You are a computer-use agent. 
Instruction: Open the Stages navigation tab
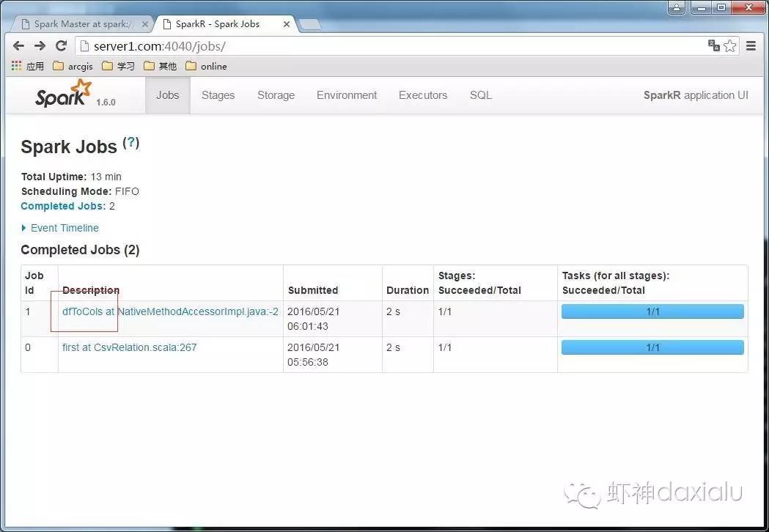tap(218, 95)
